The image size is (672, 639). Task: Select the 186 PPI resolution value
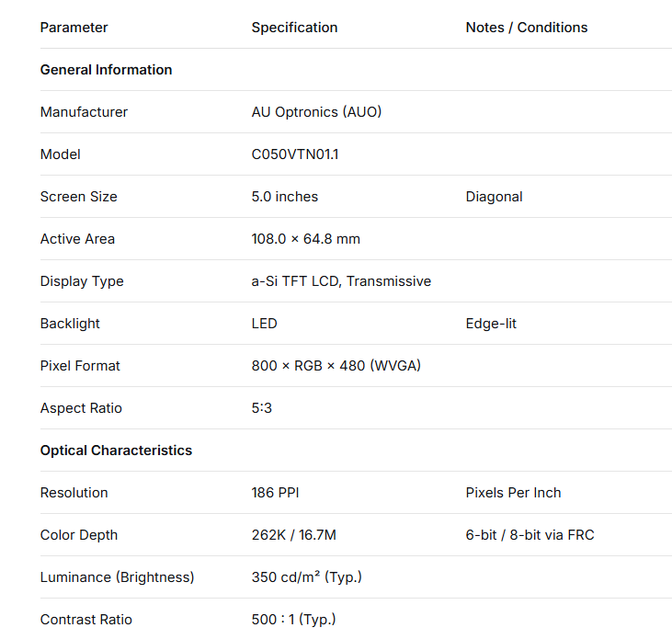click(x=275, y=493)
